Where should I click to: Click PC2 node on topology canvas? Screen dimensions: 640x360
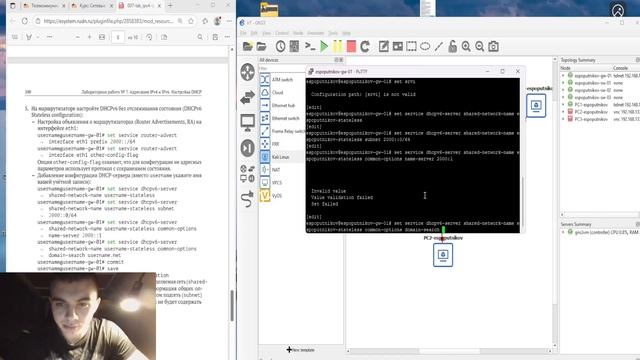tap(443, 255)
